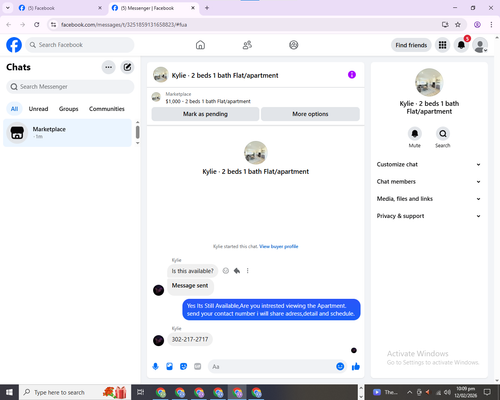Expand Privacy & support section
500x400 pixels.
(x=429, y=216)
